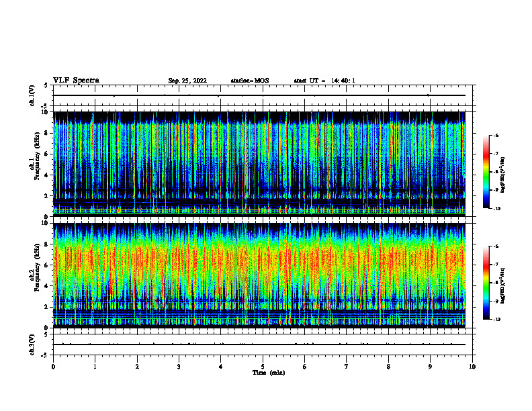Click the "-8" label on ch.2 colorbar

point(496,283)
